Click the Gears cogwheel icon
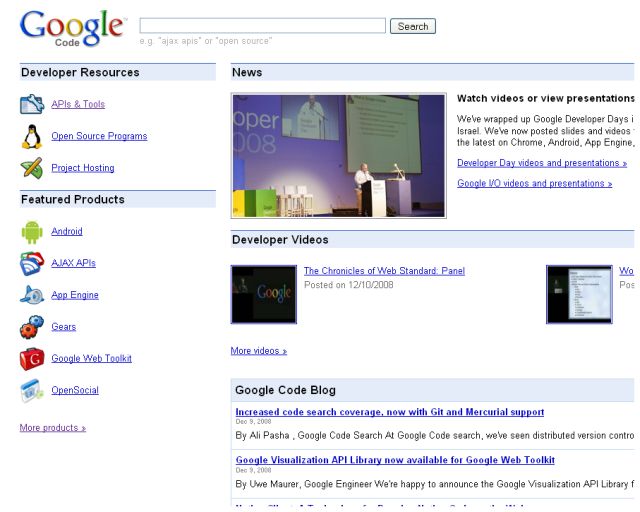 pos(32,327)
